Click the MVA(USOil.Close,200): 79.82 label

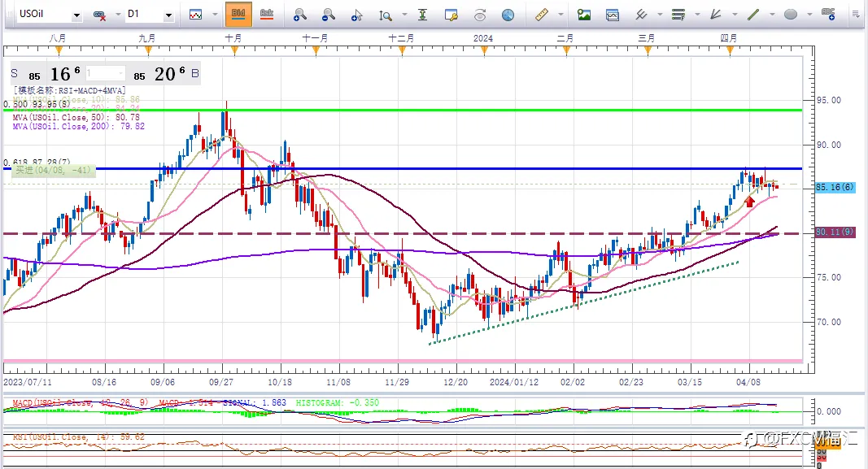79,126
